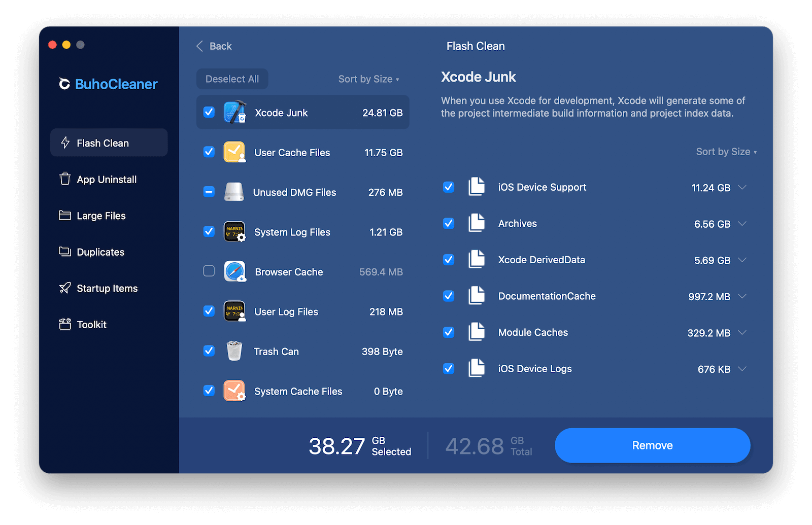Screen dimensions: 812x525
Task: Uncheck the DocumentationCache checkbox
Action: coord(449,296)
